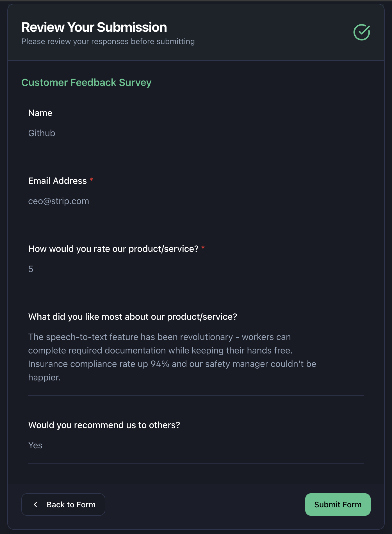Click the 'What did you like most' question
This screenshot has width=392, height=534.
tap(133, 317)
